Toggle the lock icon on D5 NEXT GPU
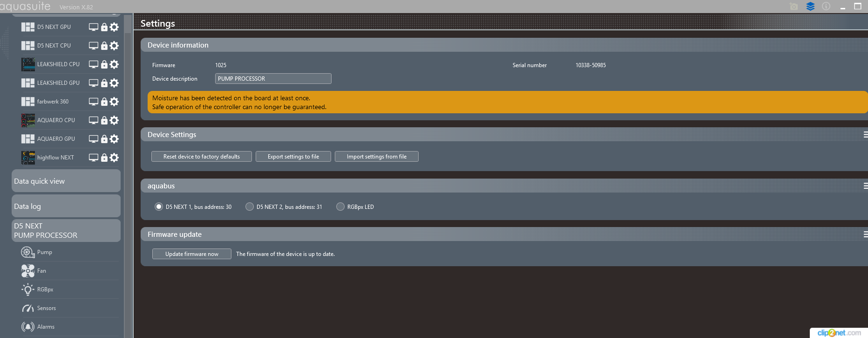The width and height of the screenshot is (868, 338). [x=104, y=27]
